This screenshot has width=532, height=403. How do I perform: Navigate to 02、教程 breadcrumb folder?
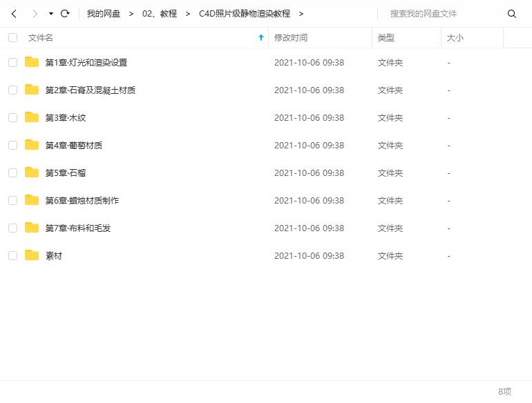(160, 14)
